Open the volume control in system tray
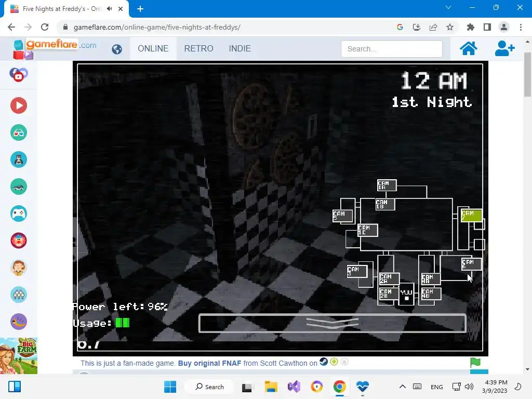This screenshot has height=399, width=532. (x=469, y=387)
